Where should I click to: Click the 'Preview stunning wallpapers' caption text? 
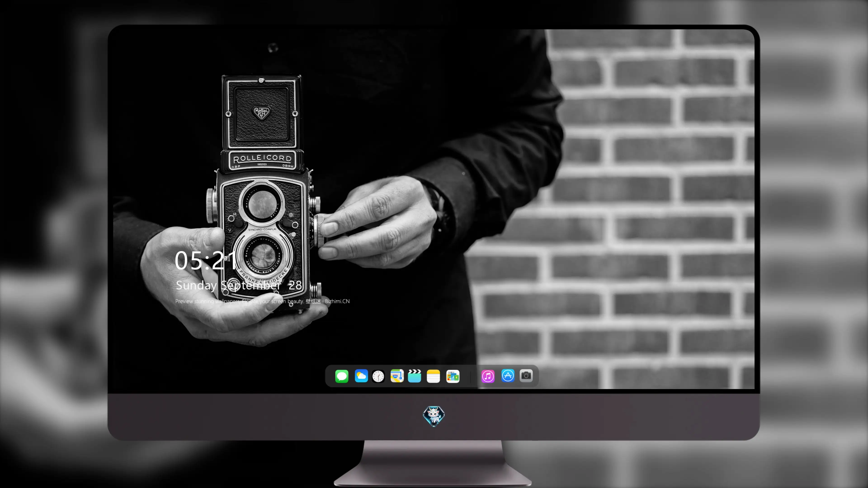click(x=262, y=301)
